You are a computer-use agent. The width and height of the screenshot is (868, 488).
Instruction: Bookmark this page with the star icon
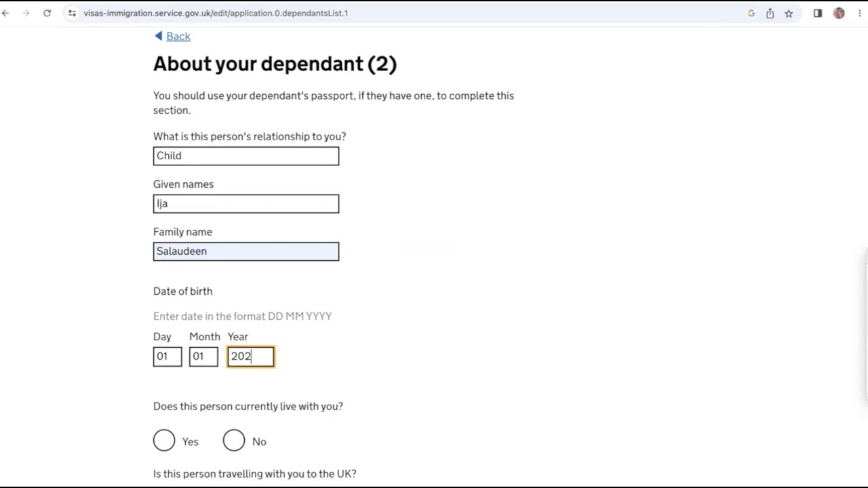pyautogui.click(x=789, y=13)
